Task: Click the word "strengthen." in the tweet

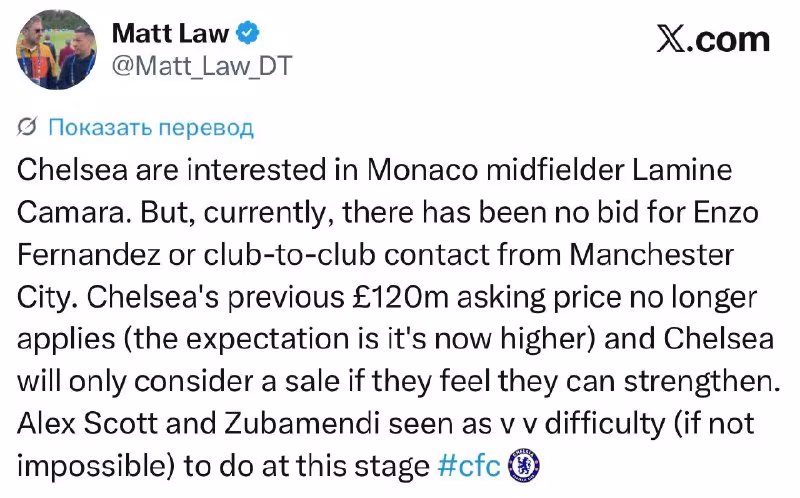Action: (x=702, y=382)
